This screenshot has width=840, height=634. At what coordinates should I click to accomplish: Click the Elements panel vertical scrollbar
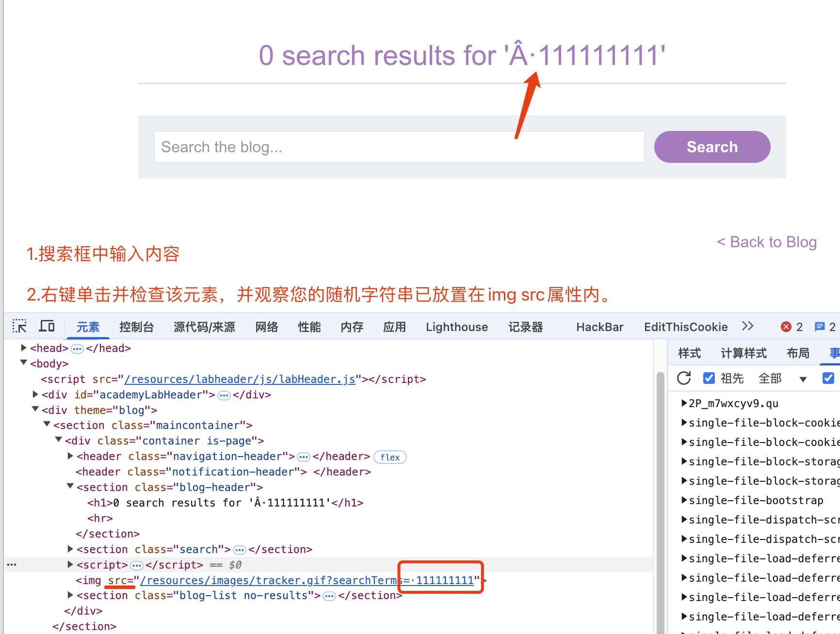pyautogui.click(x=660, y=485)
